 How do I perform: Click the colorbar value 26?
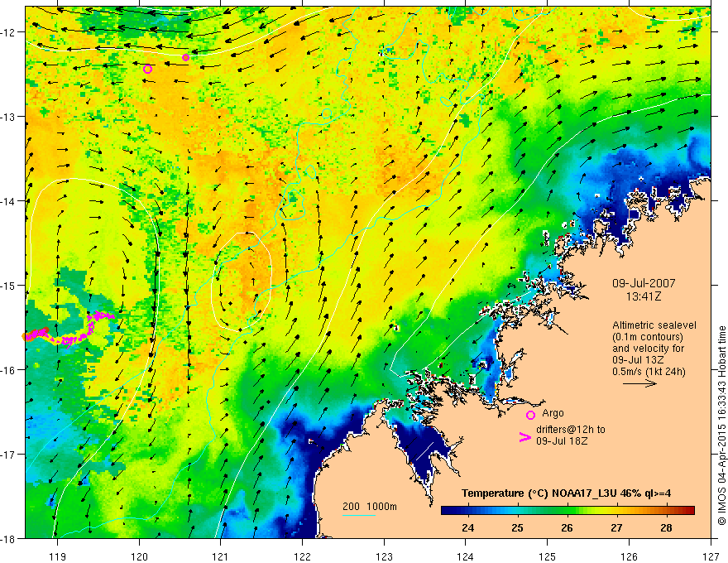567,527
